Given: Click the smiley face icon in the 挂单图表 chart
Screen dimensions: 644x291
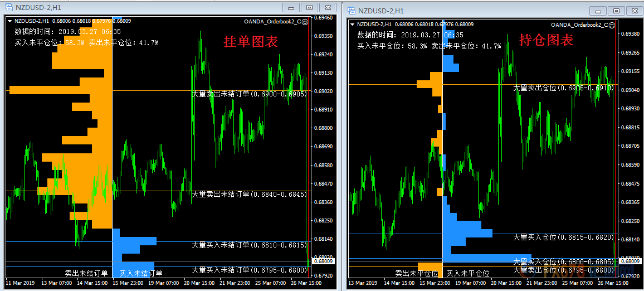Looking at the screenshot, I should click(x=305, y=22).
